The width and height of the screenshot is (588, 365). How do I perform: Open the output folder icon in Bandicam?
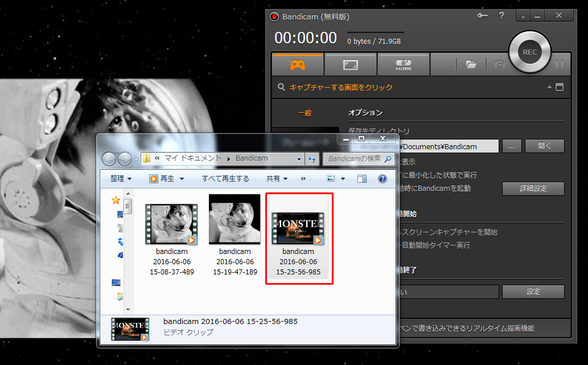coord(471,65)
